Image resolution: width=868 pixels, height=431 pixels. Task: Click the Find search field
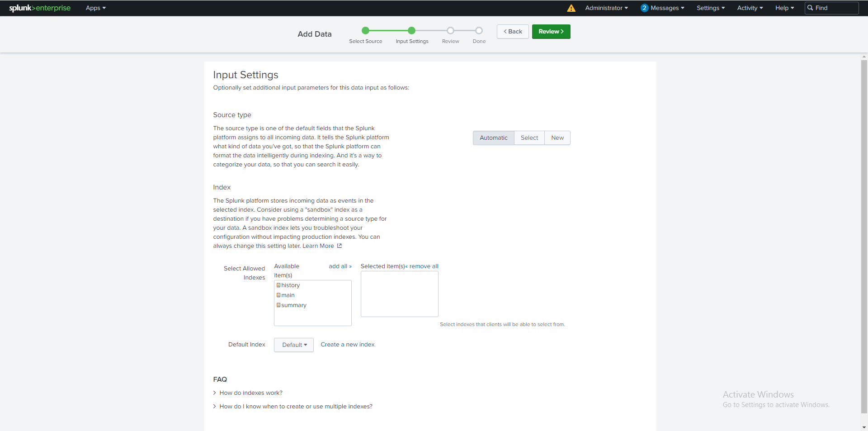[835, 8]
